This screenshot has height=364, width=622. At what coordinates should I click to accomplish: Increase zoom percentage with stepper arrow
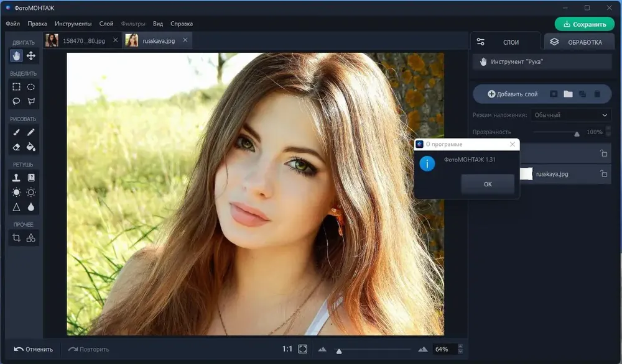click(460, 346)
